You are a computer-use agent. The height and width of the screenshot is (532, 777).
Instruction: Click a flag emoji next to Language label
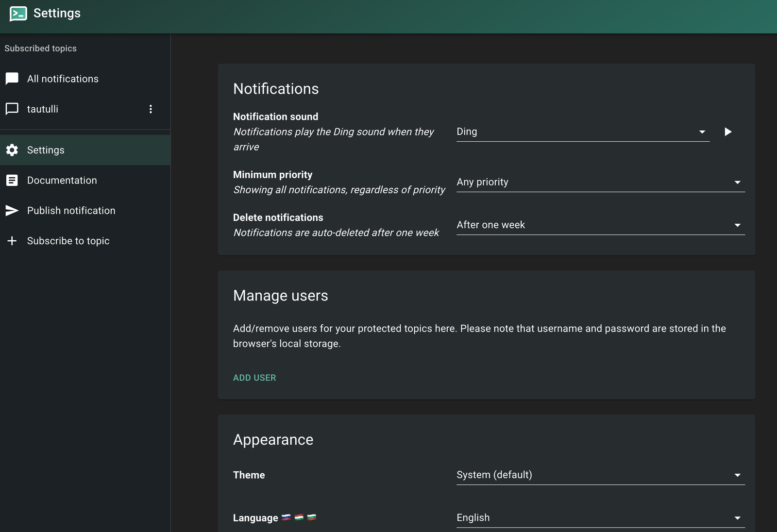[x=286, y=517]
